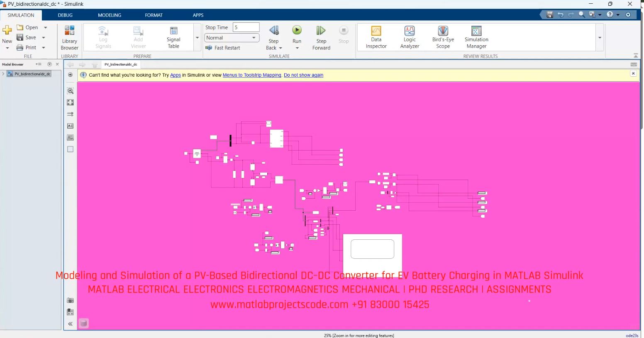Open the Signal Table
644x338 pixels.
point(173,37)
